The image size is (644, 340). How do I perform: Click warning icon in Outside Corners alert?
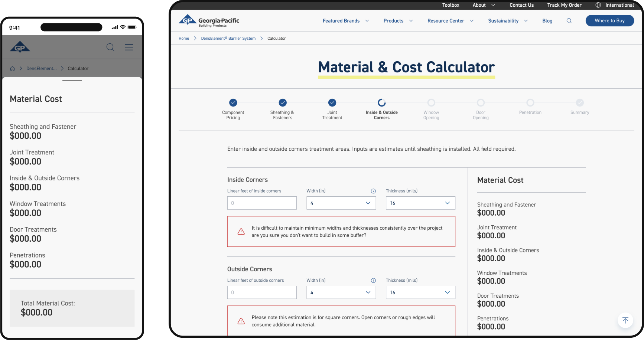pyautogui.click(x=241, y=321)
